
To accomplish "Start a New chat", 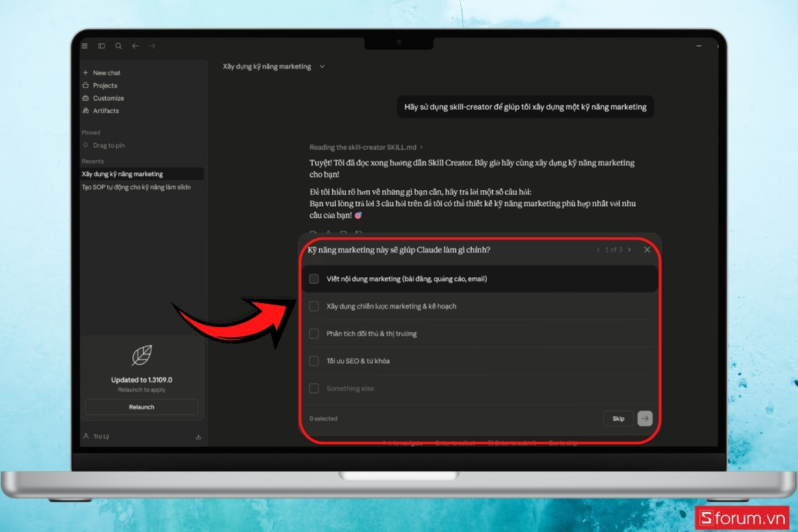I will pos(101,72).
